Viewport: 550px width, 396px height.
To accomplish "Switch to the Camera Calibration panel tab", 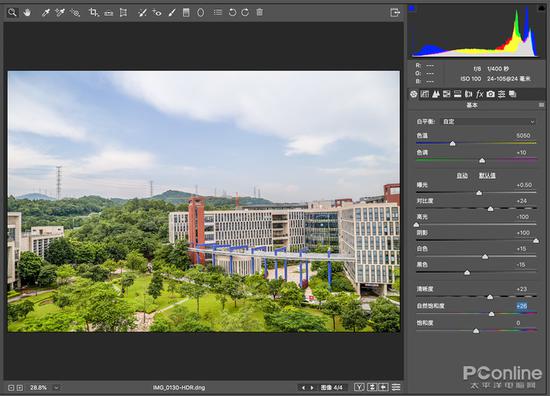I will click(x=491, y=94).
